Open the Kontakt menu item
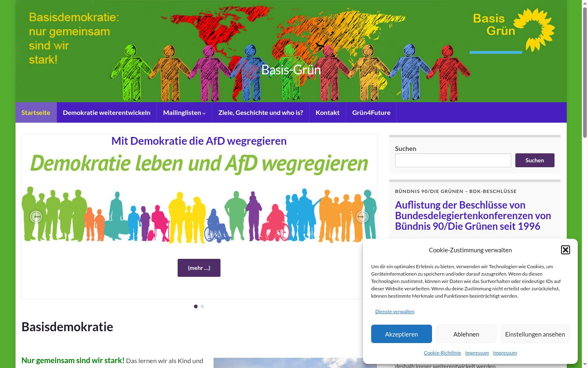 click(327, 112)
